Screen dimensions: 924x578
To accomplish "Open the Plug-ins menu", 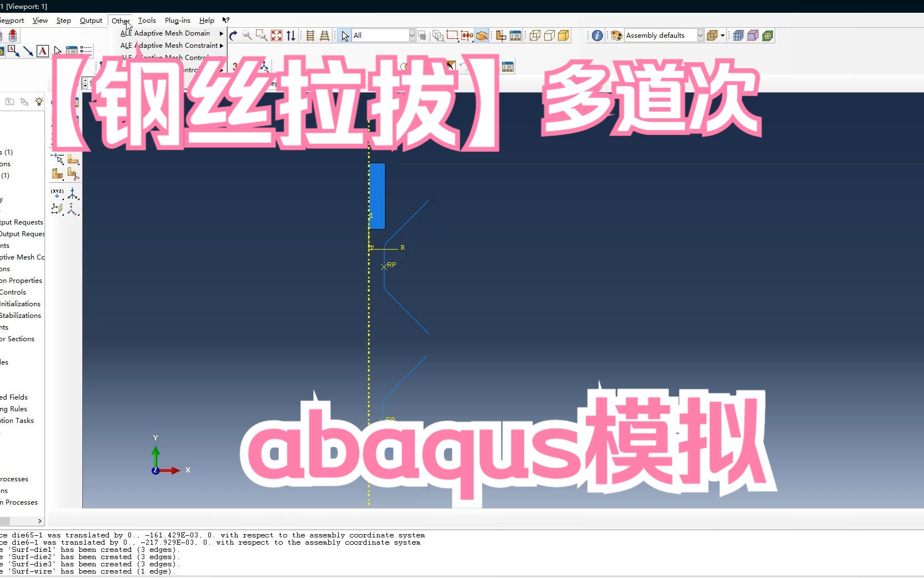I will (178, 21).
